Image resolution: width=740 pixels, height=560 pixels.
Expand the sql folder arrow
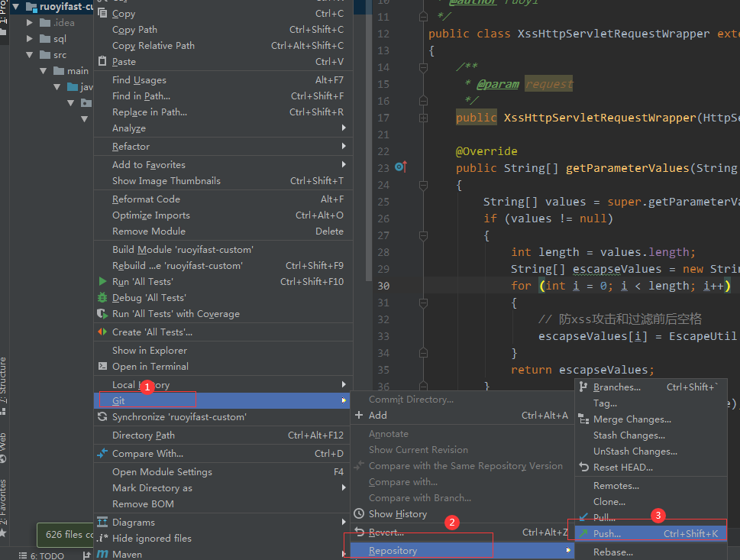(x=29, y=39)
